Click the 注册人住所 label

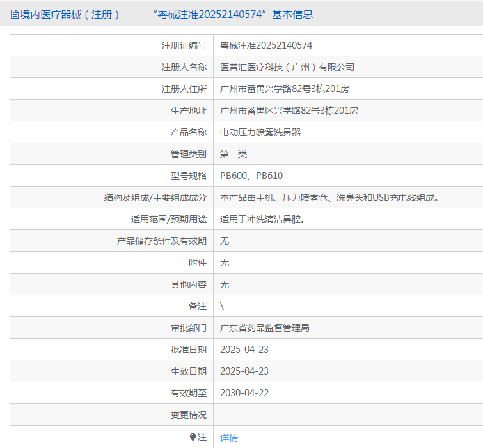click(184, 89)
